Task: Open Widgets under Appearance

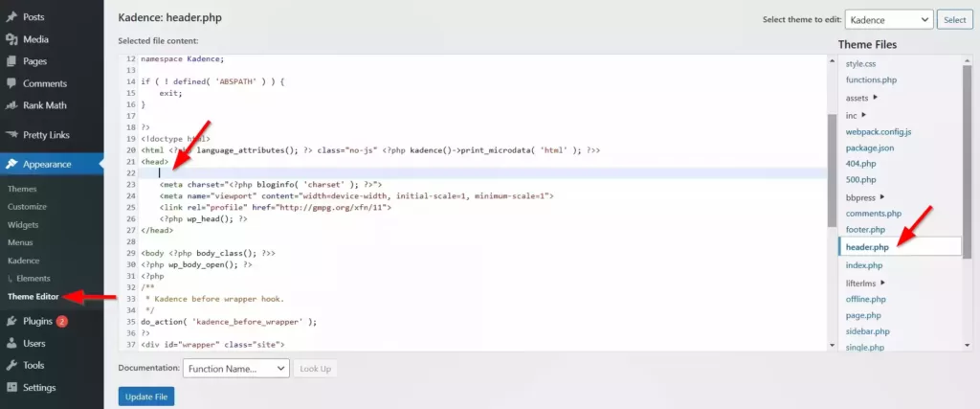Action: click(x=23, y=224)
